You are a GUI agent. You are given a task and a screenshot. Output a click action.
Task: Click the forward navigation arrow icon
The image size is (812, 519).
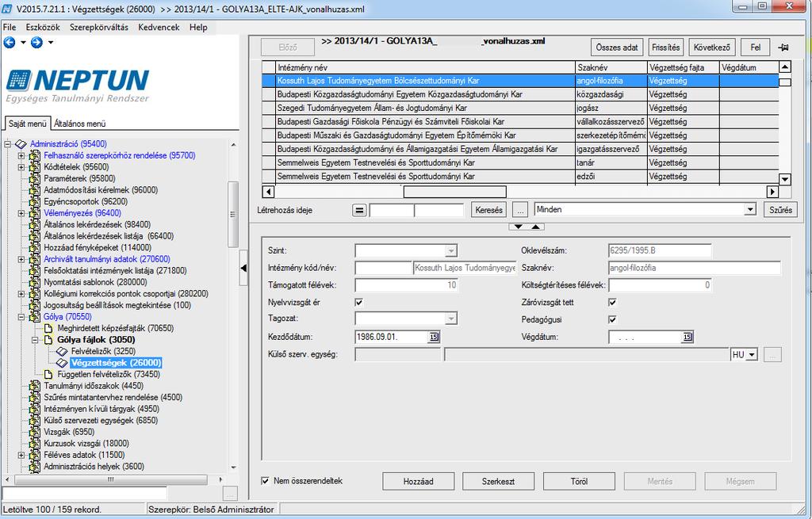pyautogui.click(x=36, y=43)
